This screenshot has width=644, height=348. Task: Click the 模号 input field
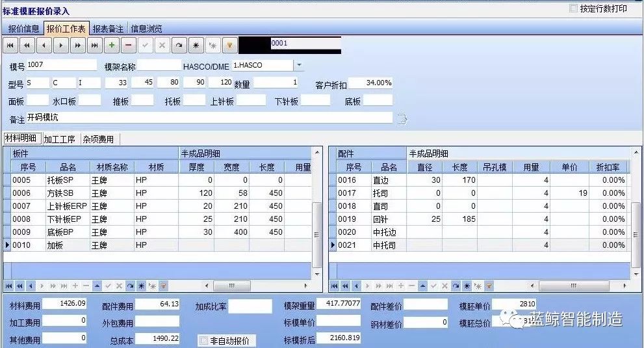click(52, 65)
